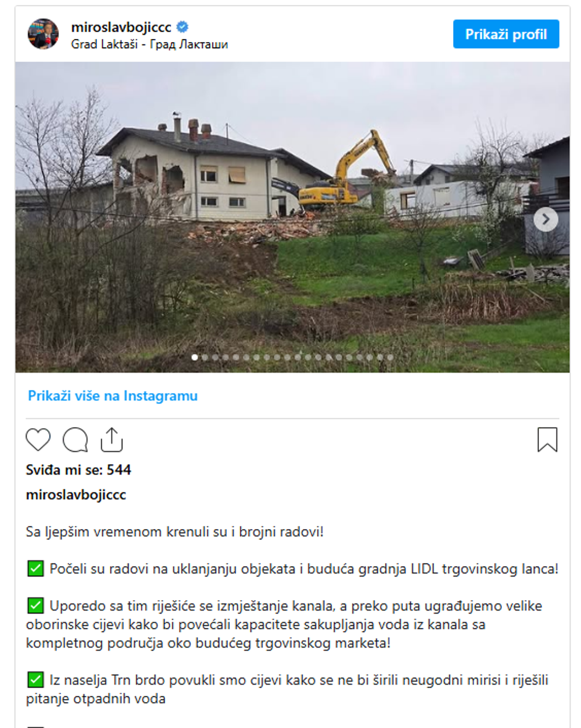Select the first carousel dot indicator
The height and width of the screenshot is (728, 581).
(195, 357)
